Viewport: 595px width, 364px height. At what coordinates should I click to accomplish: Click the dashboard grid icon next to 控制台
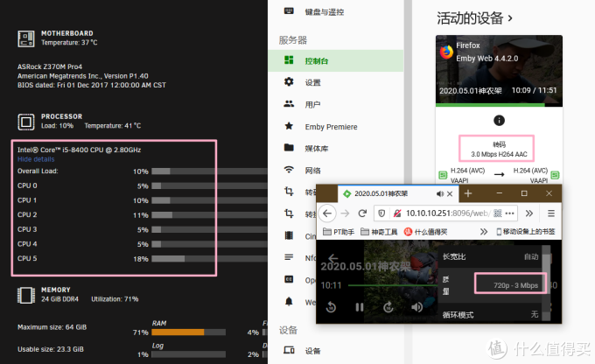coord(289,60)
